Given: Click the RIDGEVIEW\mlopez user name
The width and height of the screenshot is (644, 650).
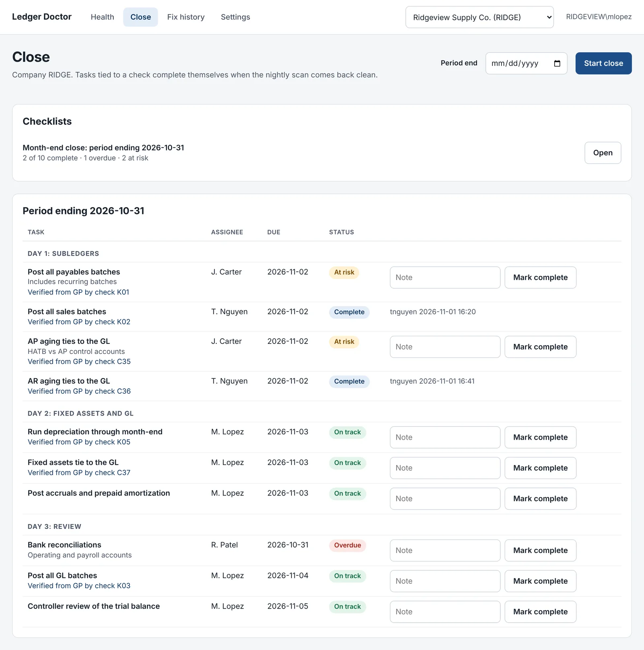Looking at the screenshot, I should tap(599, 17).
